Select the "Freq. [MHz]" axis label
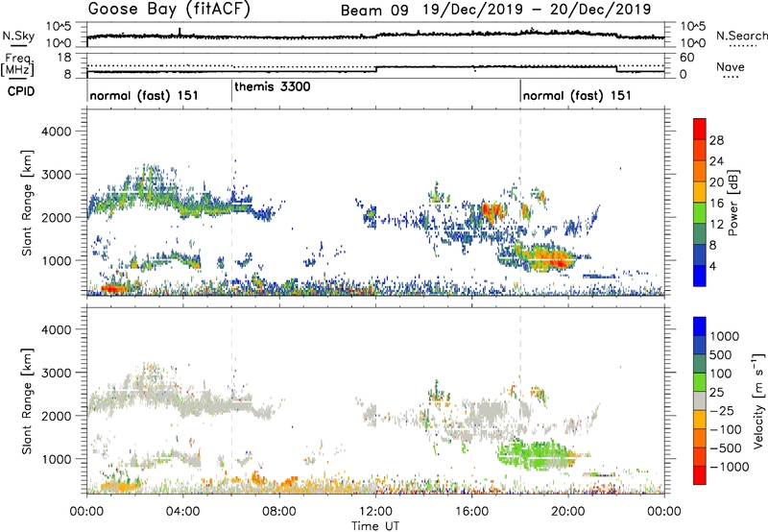 (17, 64)
